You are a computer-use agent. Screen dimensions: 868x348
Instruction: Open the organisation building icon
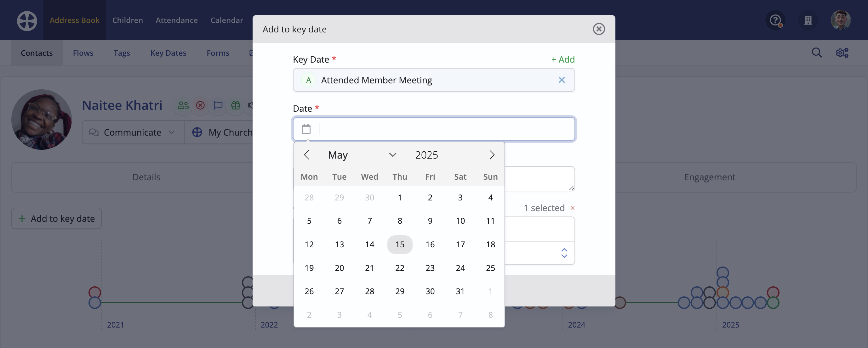(x=808, y=20)
